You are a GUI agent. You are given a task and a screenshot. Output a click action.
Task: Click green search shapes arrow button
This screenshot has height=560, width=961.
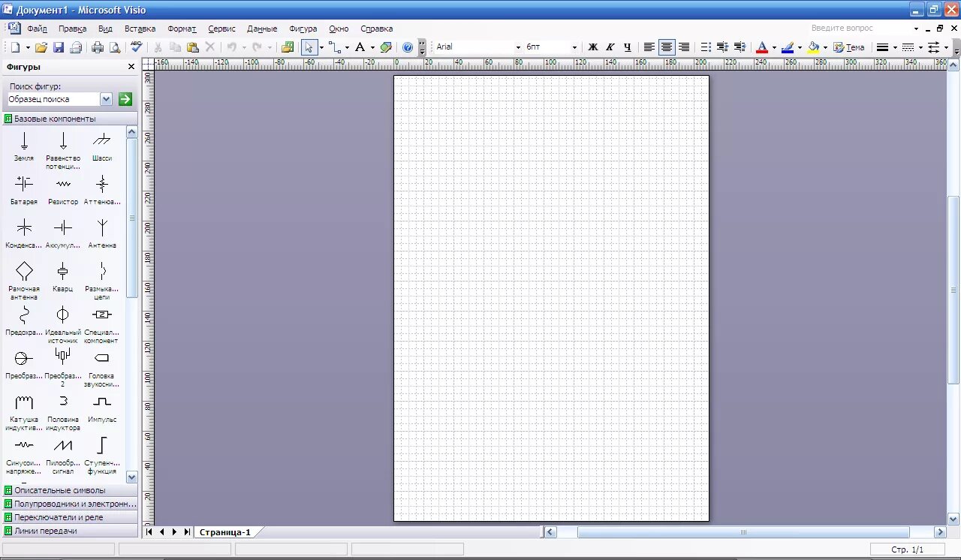(x=125, y=99)
